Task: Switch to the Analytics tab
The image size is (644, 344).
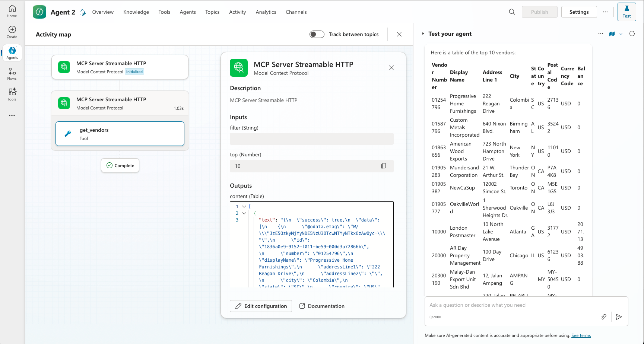Action: 266,12
